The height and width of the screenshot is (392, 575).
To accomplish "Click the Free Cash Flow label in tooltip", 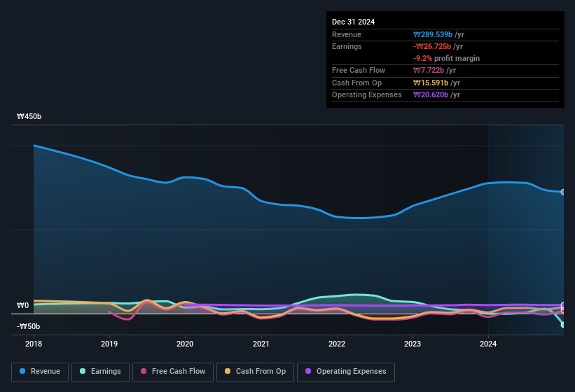I will [x=359, y=70].
